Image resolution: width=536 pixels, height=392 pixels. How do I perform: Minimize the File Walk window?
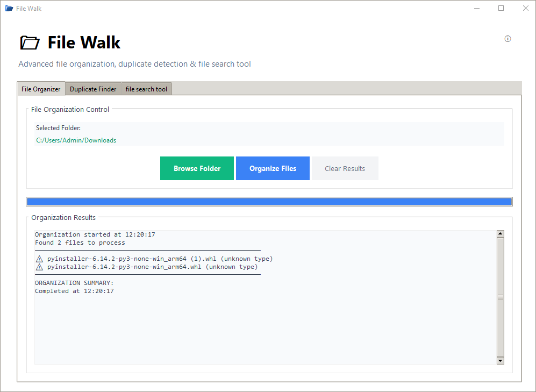(x=476, y=8)
